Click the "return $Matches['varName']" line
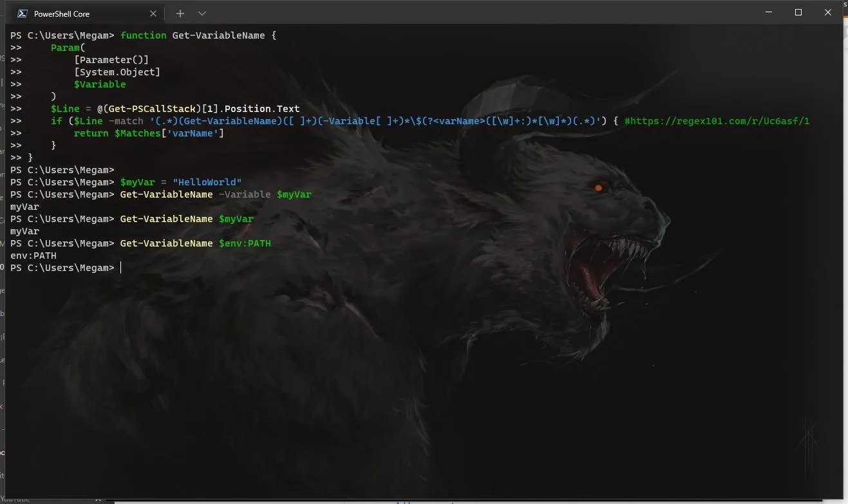 pyautogui.click(x=149, y=133)
